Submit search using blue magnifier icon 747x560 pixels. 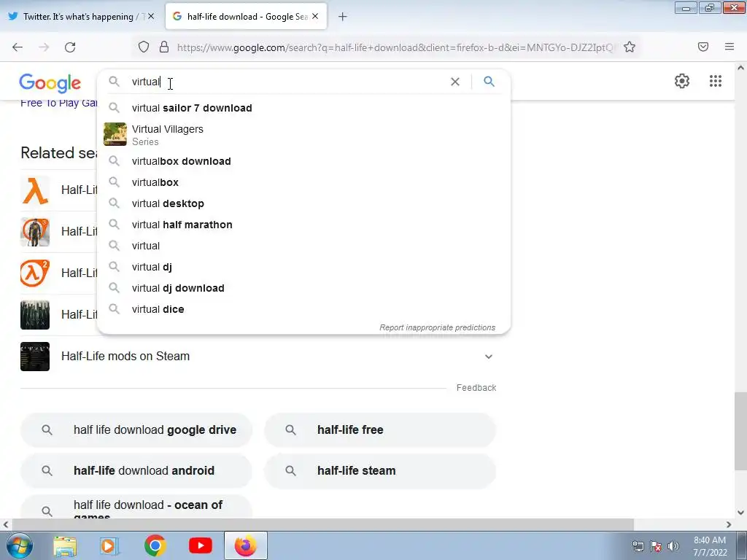[x=489, y=82]
